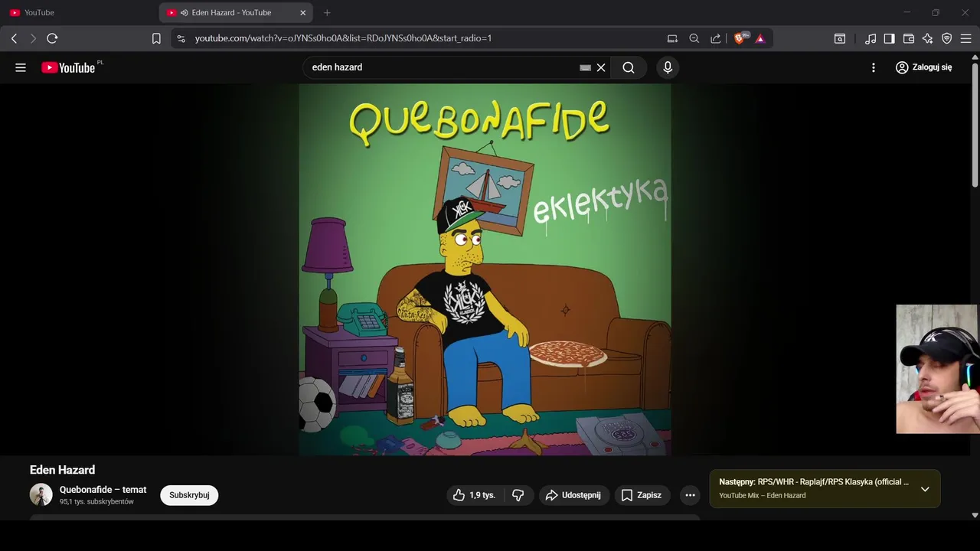Open Brave VPN shield icon
This screenshot has height=551, width=980.
[946, 38]
